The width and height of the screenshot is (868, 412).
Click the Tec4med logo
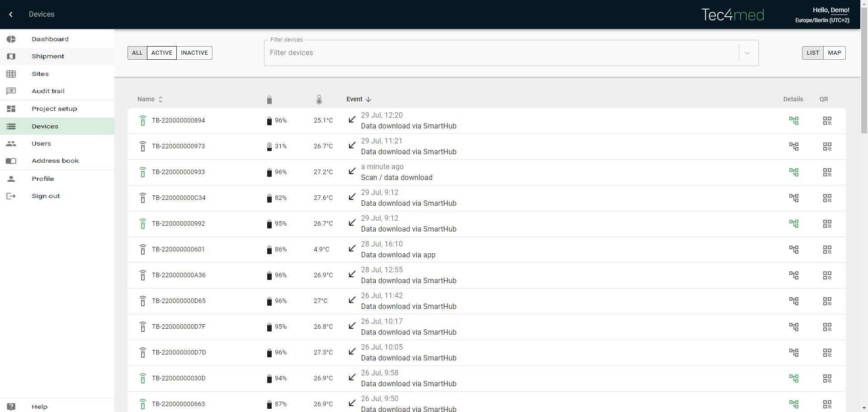pos(733,14)
